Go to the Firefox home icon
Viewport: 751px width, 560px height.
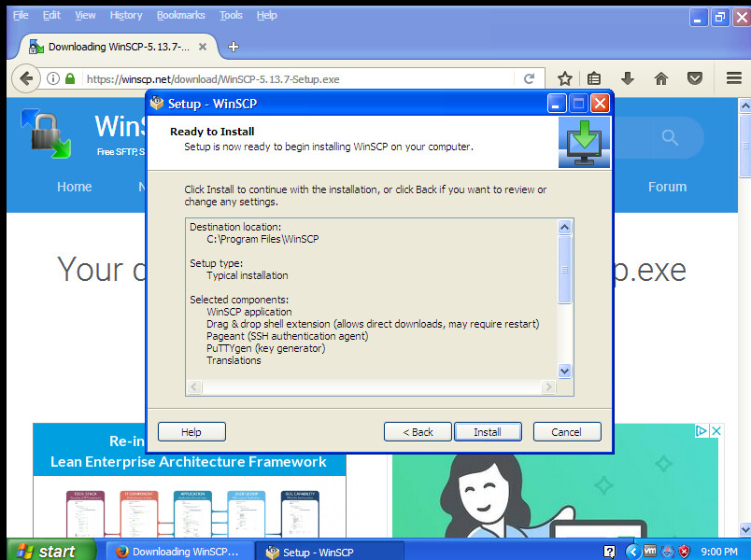pyautogui.click(x=661, y=78)
